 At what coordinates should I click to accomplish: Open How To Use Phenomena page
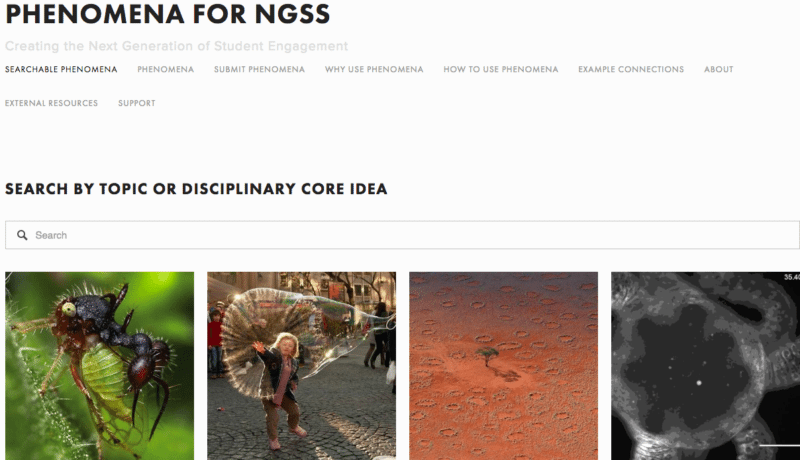pyautogui.click(x=501, y=69)
